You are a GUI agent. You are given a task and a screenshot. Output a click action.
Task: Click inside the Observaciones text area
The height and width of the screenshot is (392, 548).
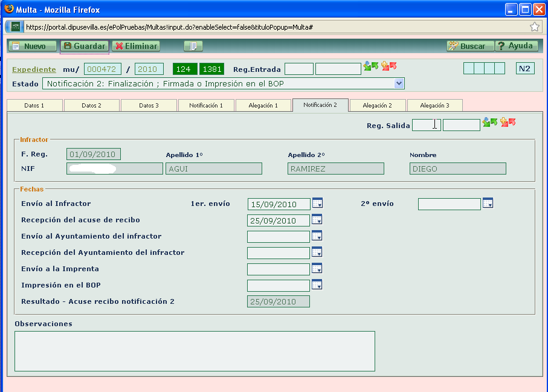[x=193, y=350]
